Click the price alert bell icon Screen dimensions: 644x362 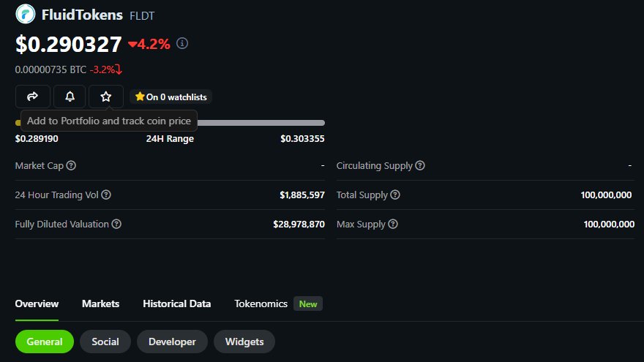[70, 97]
